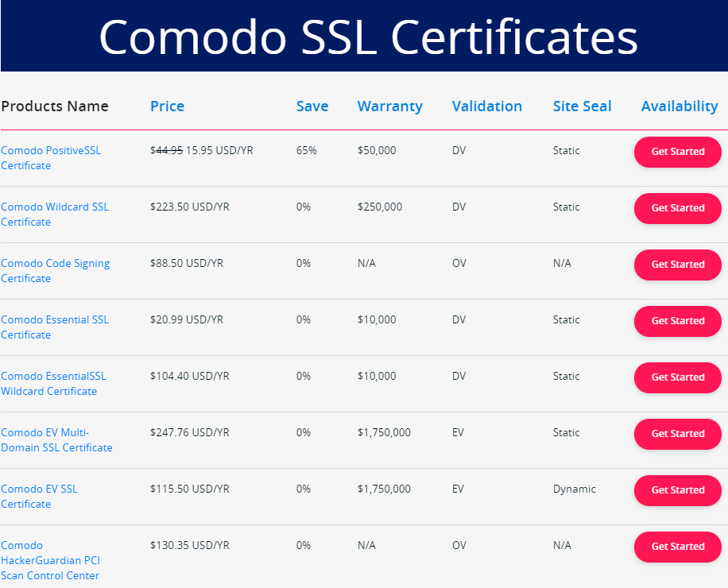This screenshot has width=728, height=588.
Task: Select the Warranty column header
Action: point(389,106)
